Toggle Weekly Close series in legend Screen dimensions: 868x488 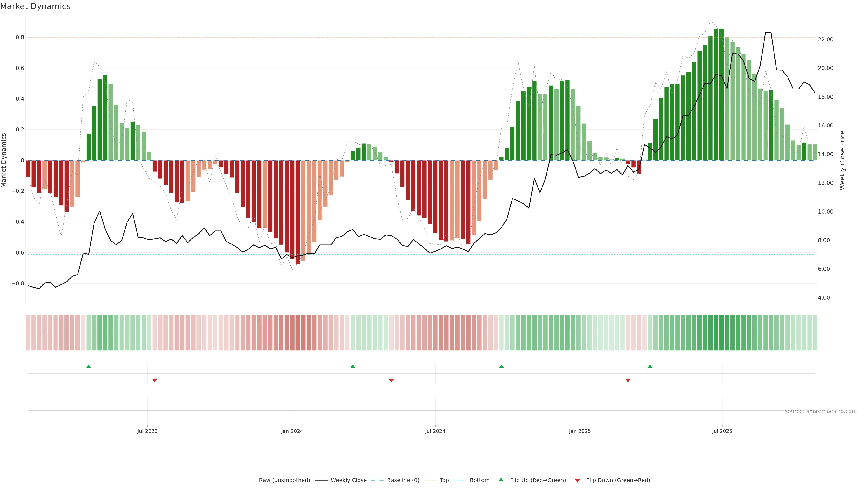(348, 480)
